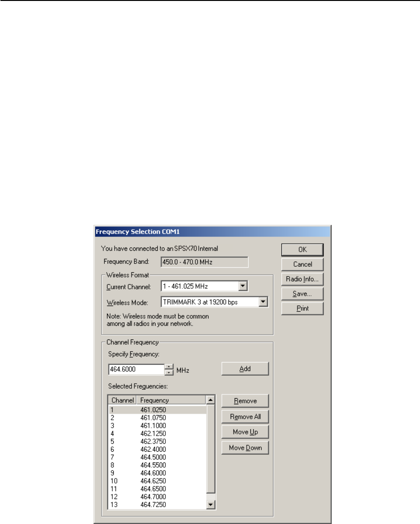The width and height of the screenshot is (420, 524).
Task: Select channel 7 row 464.5000
Action: (x=157, y=457)
